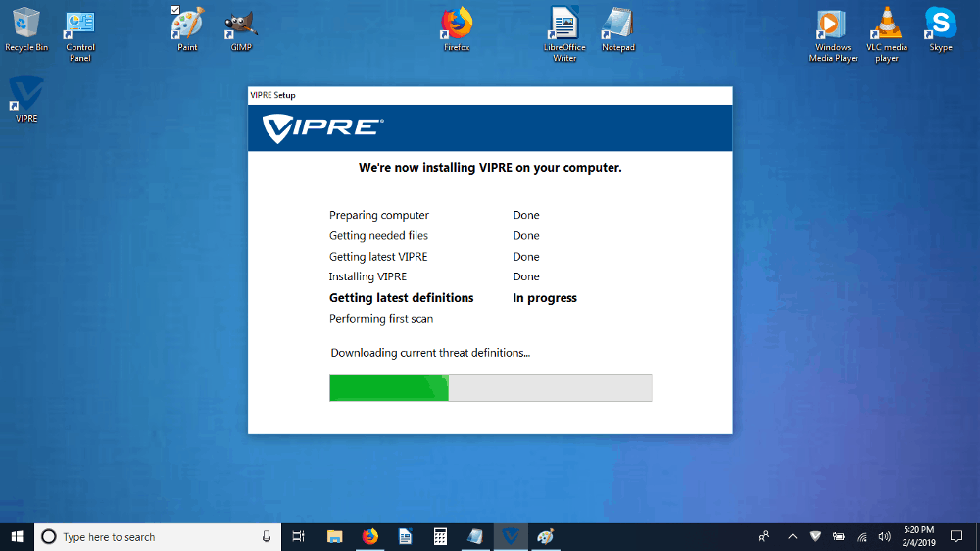
Task: Open the Action Center notifications icon
Action: [956, 536]
